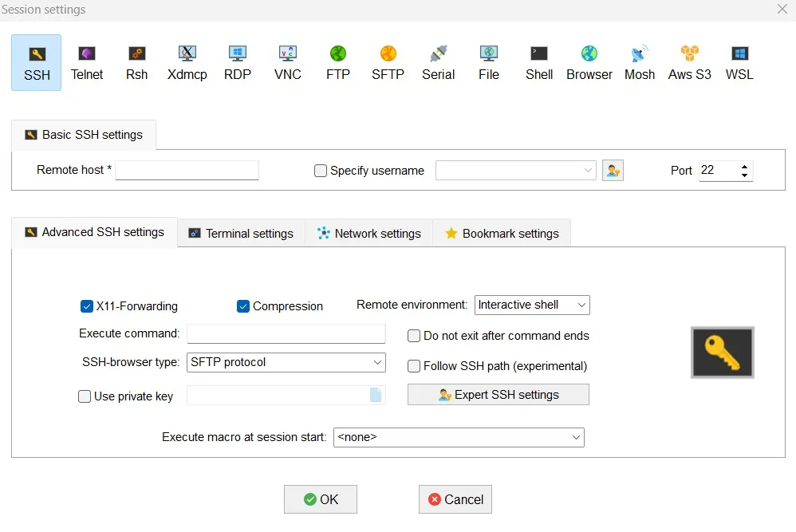Pick the Rsh session type
This screenshot has height=532, width=796.
(136, 62)
